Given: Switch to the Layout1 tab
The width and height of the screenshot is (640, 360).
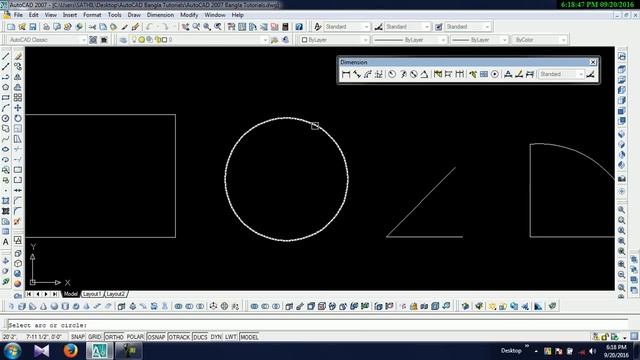Looking at the screenshot, I should click(x=92, y=294).
